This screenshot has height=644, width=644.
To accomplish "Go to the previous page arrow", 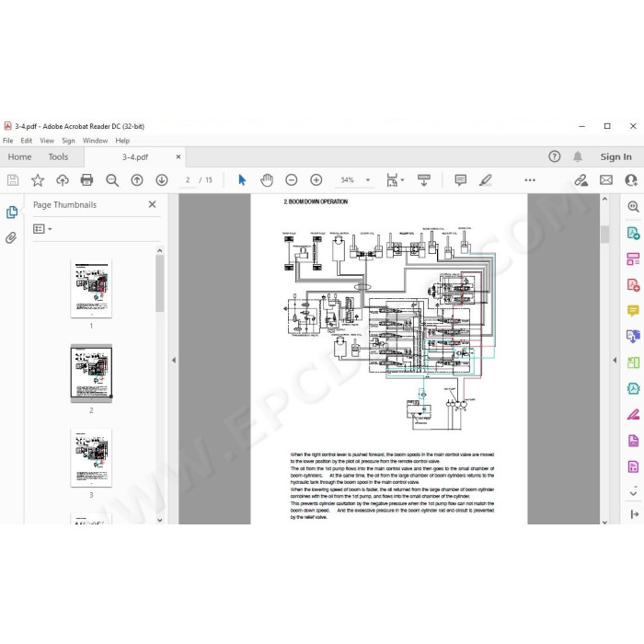I will point(137,180).
